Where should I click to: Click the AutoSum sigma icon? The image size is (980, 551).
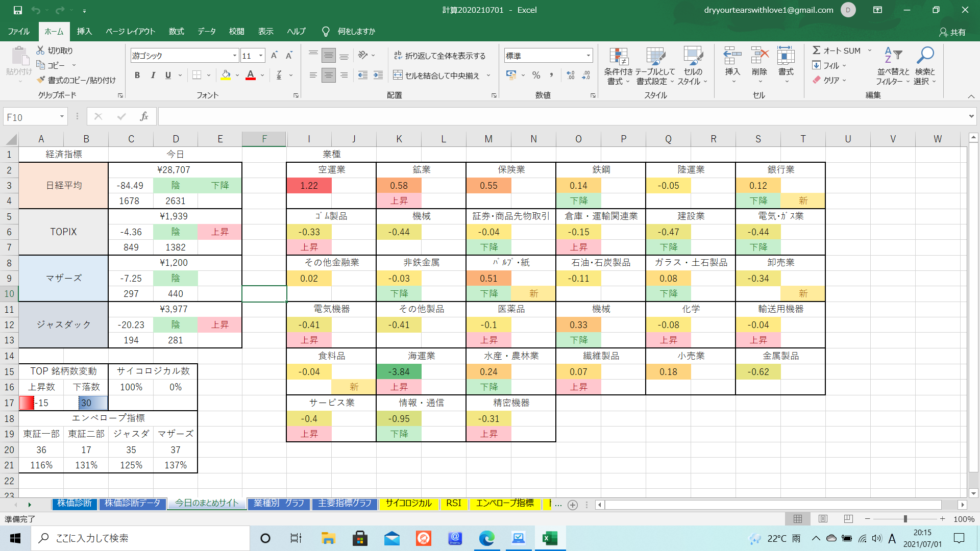pyautogui.click(x=817, y=51)
